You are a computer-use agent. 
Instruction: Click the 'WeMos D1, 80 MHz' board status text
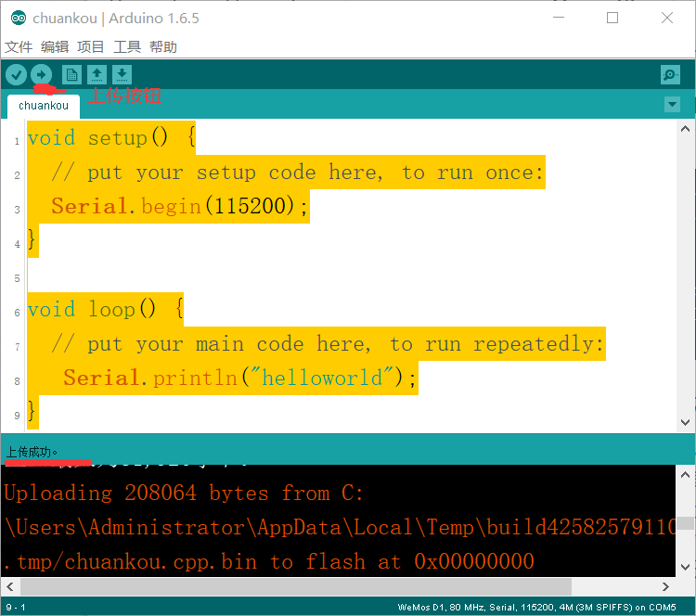[x=536, y=607]
